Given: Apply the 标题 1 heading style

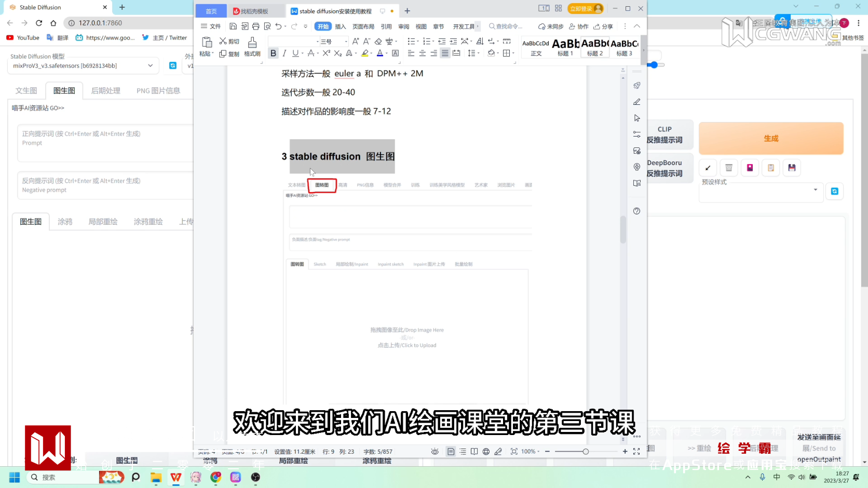Looking at the screenshot, I should (x=565, y=47).
